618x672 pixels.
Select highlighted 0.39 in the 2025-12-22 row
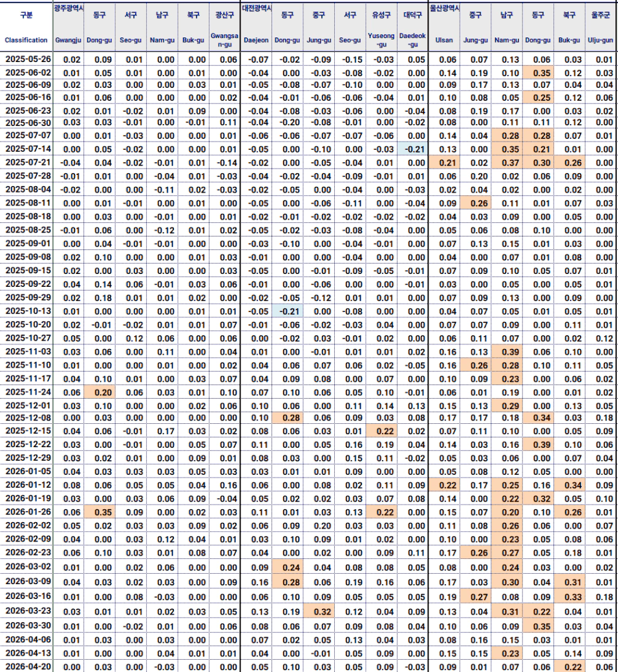point(538,445)
